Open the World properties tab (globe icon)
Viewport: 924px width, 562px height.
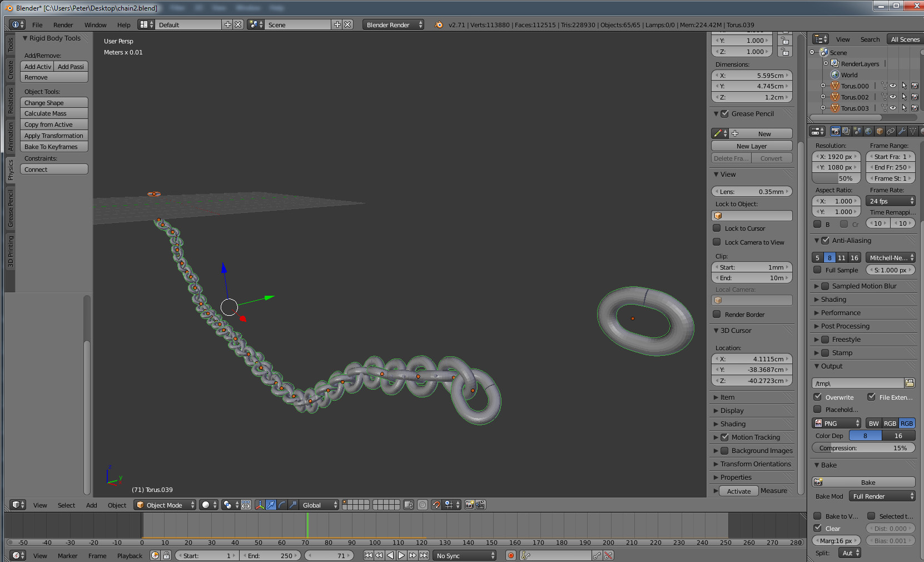pos(868,131)
